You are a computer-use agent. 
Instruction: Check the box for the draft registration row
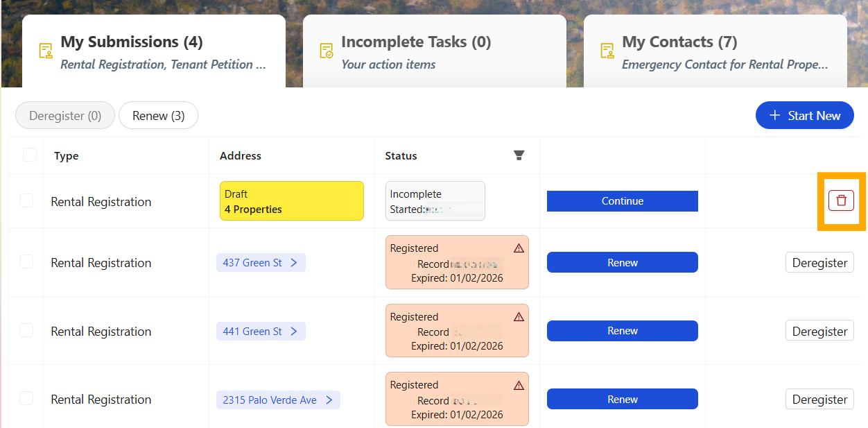click(26, 200)
